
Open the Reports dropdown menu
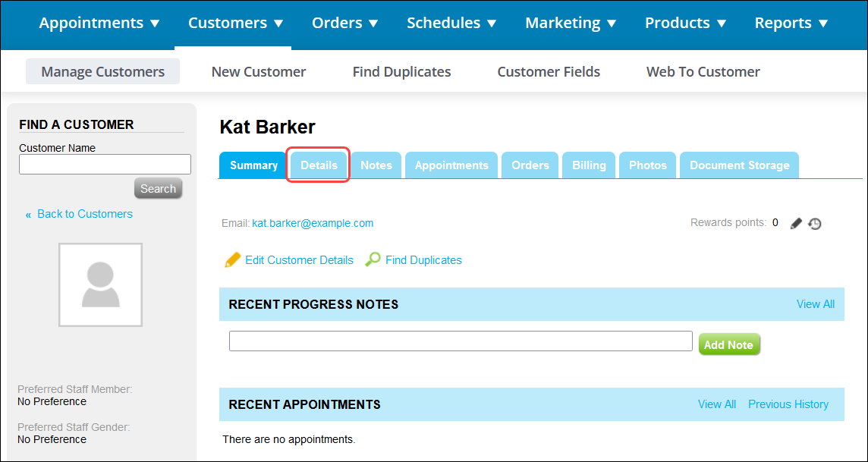[791, 24]
